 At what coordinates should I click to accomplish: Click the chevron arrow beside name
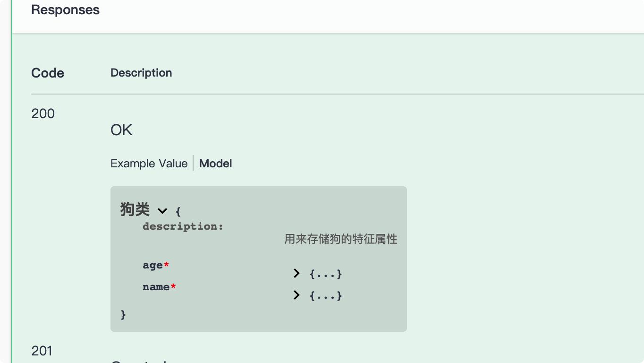coord(297,295)
